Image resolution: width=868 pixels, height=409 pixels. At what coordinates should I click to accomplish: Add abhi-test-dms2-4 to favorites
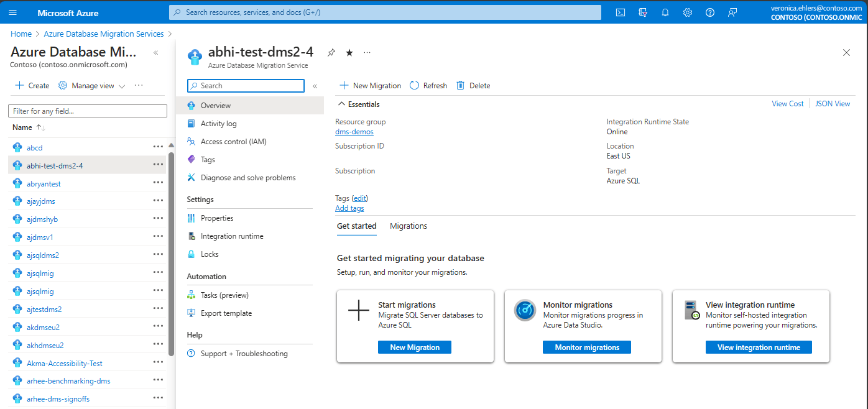click(x=349, y=52)
